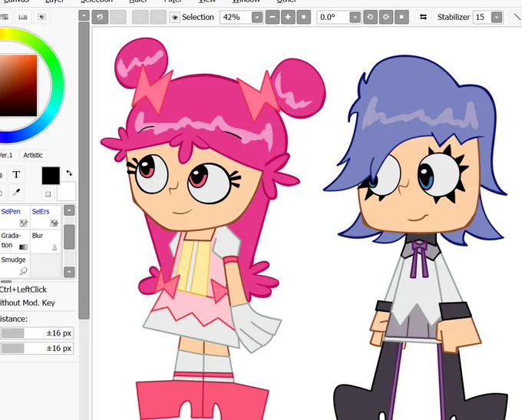
Task: Open the Window menu
Action: (246, 2)
